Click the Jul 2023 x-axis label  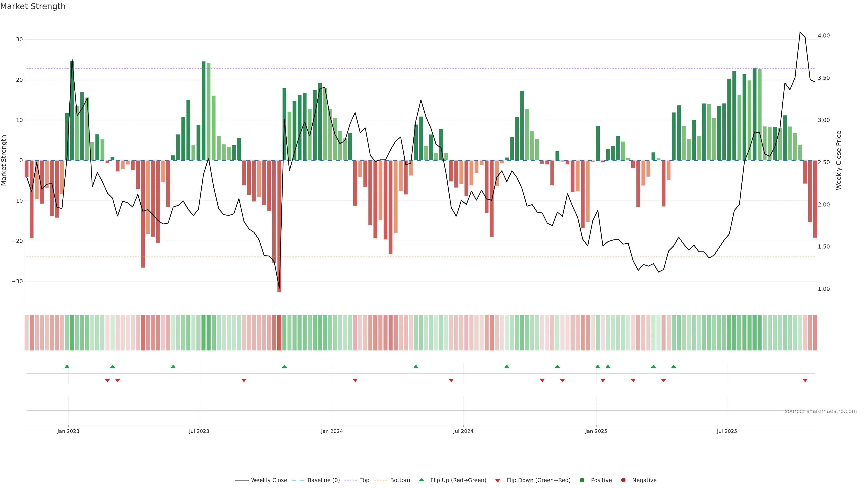199,431
